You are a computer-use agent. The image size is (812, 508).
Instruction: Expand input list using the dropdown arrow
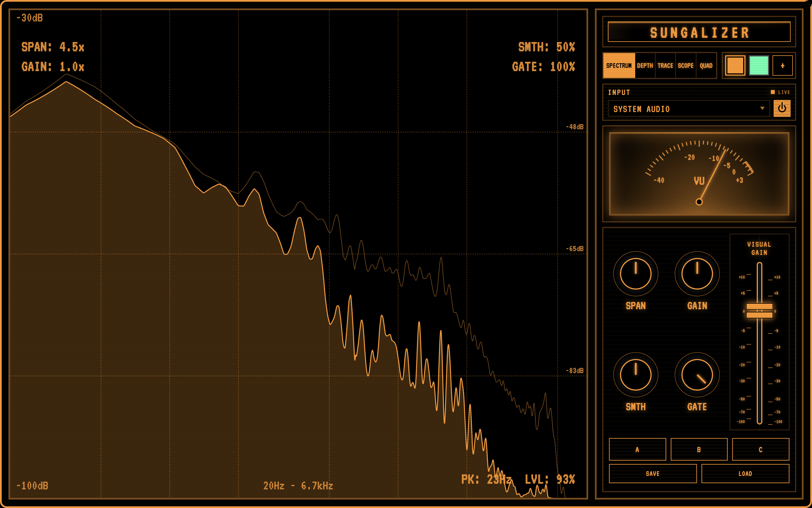pyautogui.click(x=762, y=109)
